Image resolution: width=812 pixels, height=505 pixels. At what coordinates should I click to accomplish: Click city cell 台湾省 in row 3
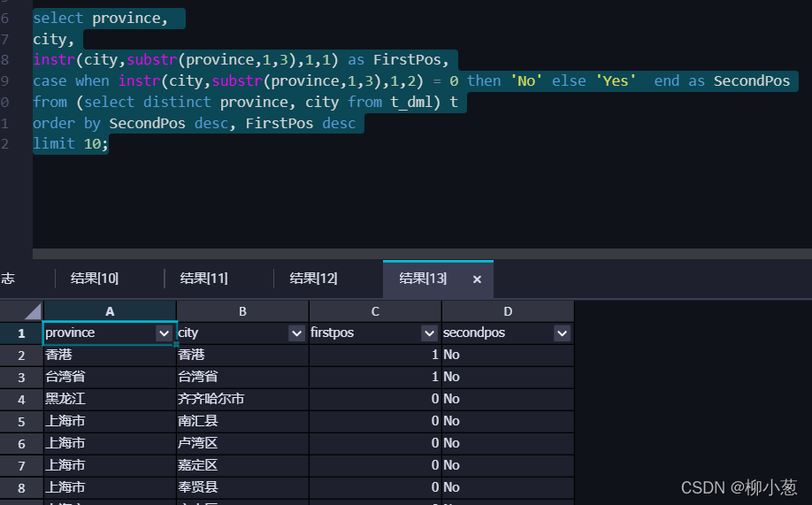[242, 377]
